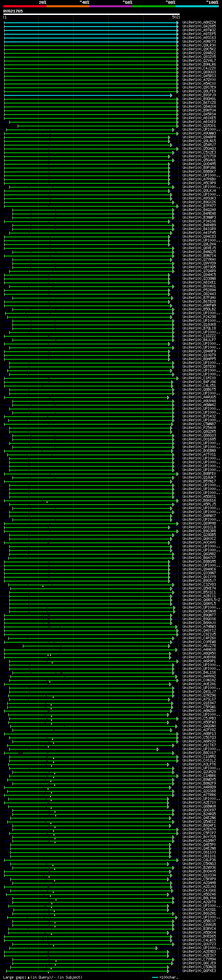Click the UniRef100_B9HTU4 label
222x980 pixels.
click(199, 110)
